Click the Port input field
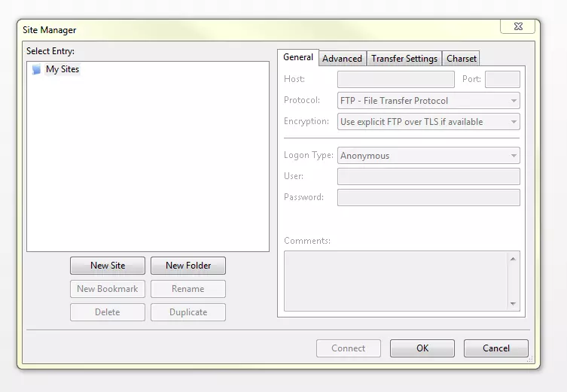Image resolution: width=567 pixels, height=392 pixels. [x=502, y=80]
